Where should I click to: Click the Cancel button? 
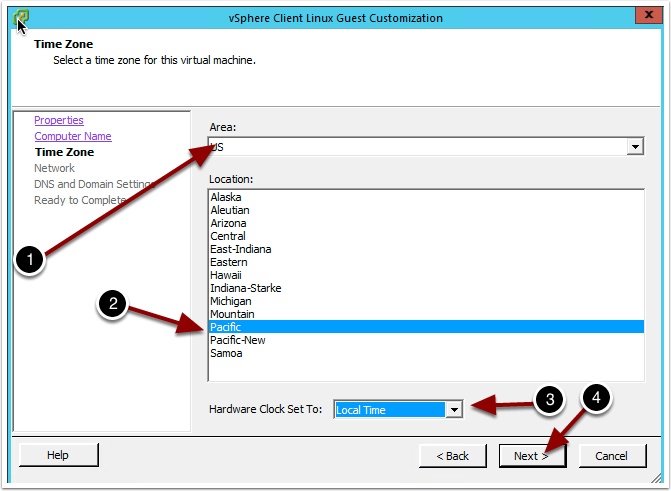612,456
